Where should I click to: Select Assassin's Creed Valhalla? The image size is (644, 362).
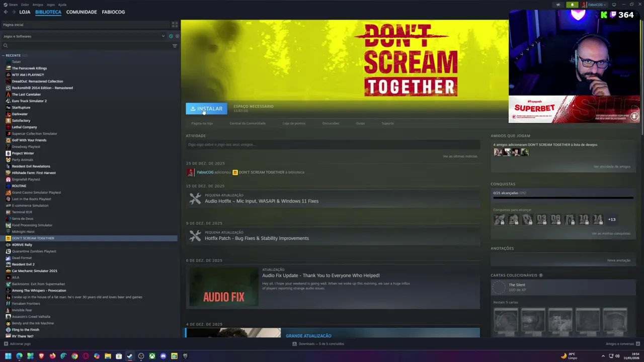click(x=31, y=317)
